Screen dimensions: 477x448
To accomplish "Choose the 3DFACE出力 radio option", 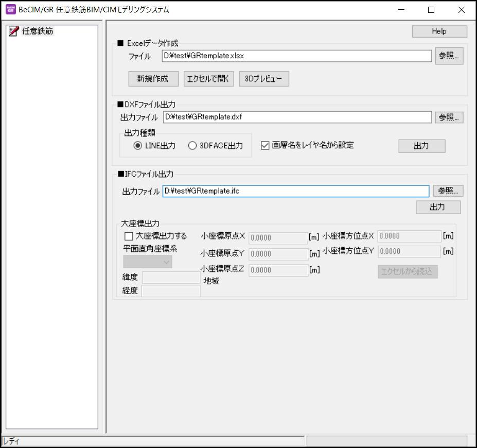I will tap(192, 146).
